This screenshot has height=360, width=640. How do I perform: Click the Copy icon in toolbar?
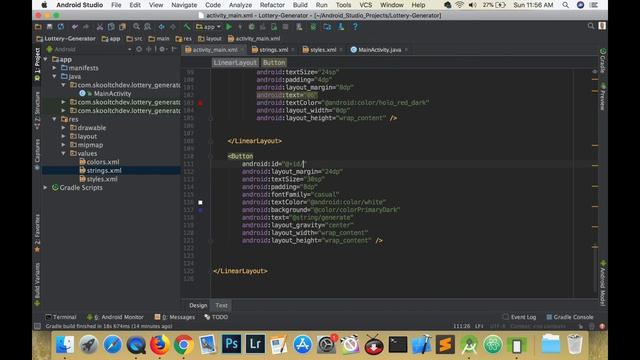pos(111,27)
